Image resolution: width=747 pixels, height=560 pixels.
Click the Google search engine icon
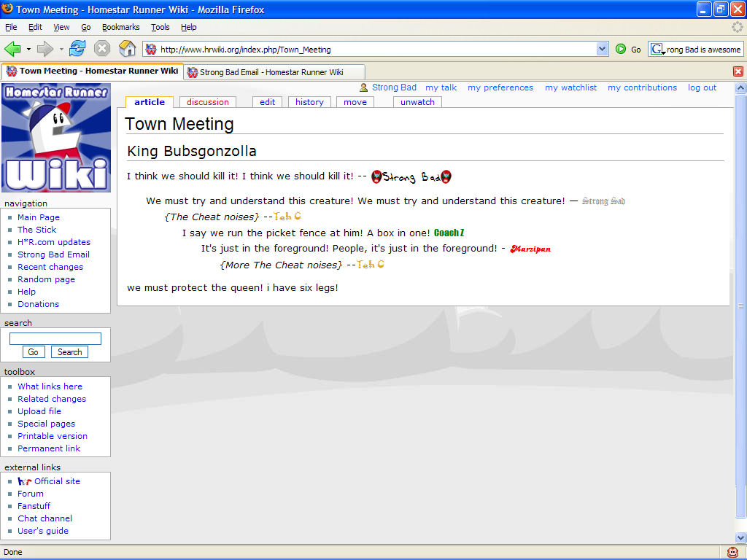click(657, 49)
